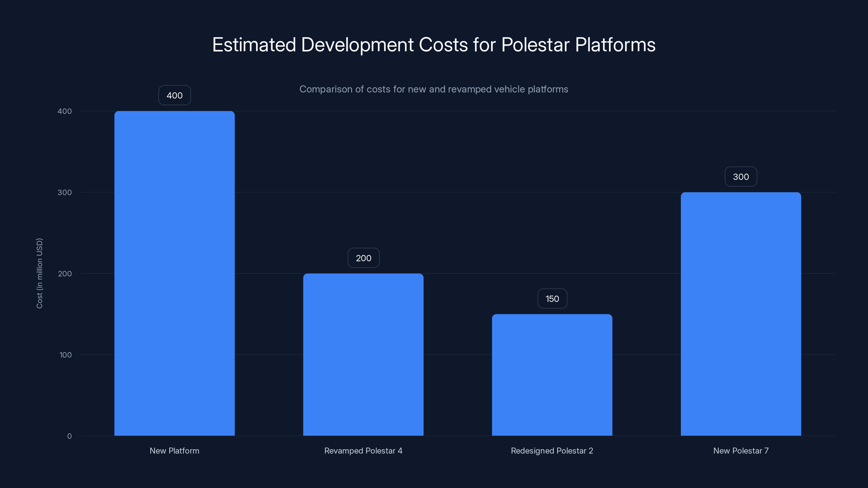868x488 pixels.
Task: Click the 150 value label
Action: point(552,298)
